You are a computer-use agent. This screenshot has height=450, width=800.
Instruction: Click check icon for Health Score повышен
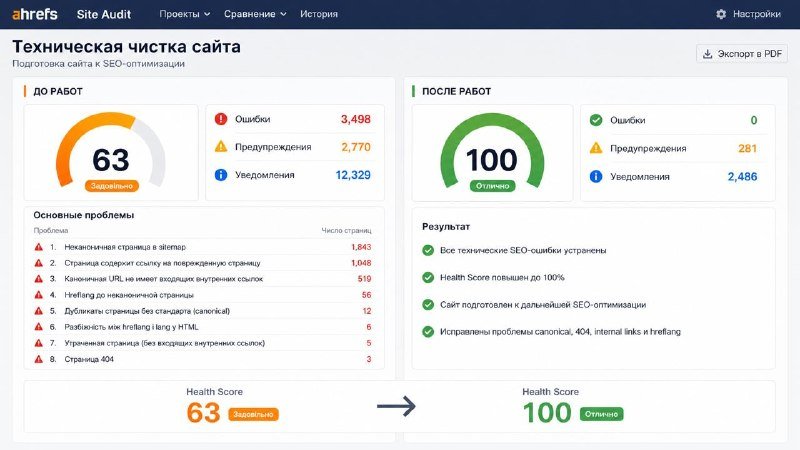click(x=428, y=278)
